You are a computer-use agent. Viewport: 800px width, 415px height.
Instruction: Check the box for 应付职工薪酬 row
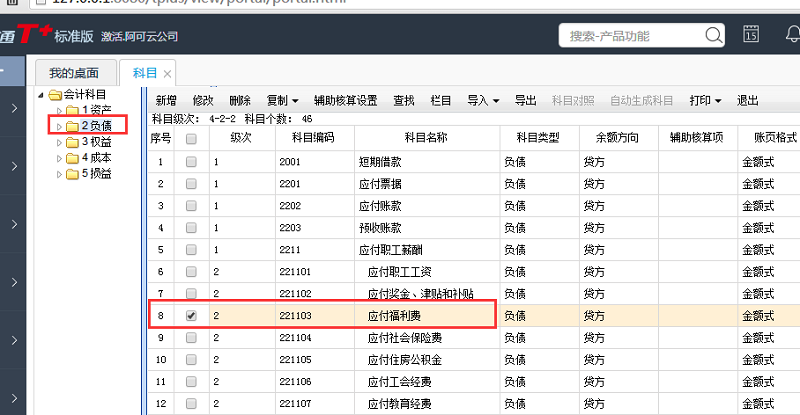pyautogui.click(x=191, y=250)
